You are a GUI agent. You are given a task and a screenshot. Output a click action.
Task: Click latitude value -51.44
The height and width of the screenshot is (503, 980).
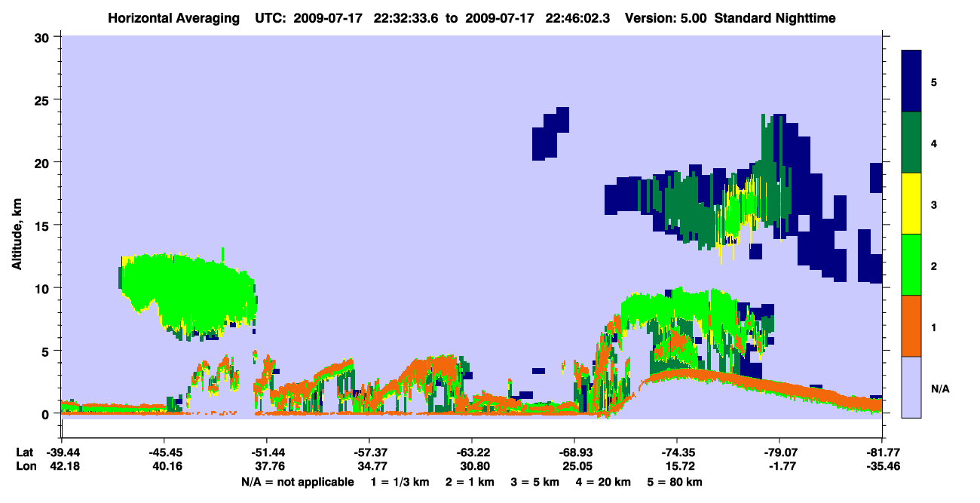[266, 452]
